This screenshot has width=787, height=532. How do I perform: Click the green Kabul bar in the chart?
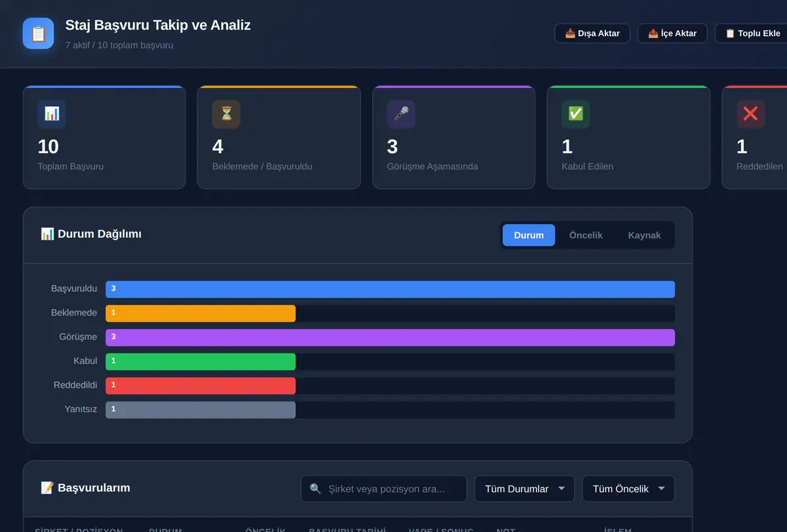pos(201,361)
